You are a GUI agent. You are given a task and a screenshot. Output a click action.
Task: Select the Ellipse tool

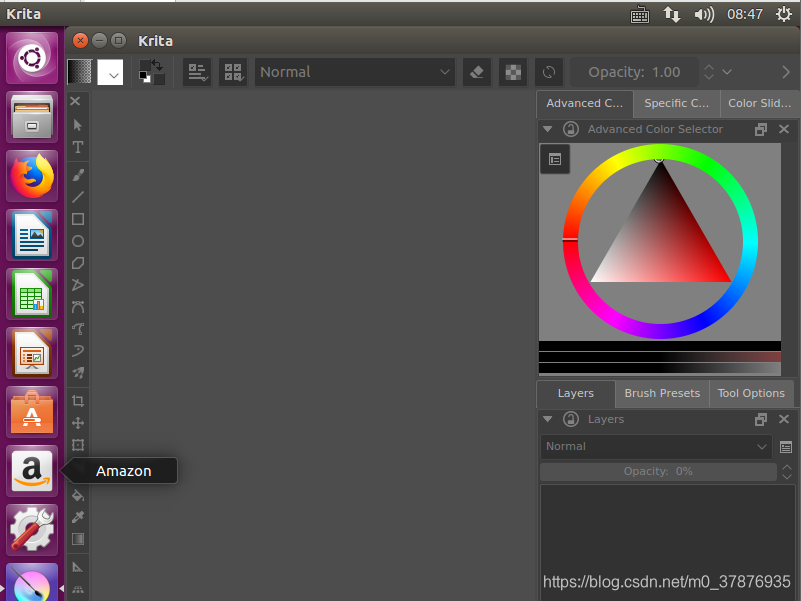tap(78, 241)
